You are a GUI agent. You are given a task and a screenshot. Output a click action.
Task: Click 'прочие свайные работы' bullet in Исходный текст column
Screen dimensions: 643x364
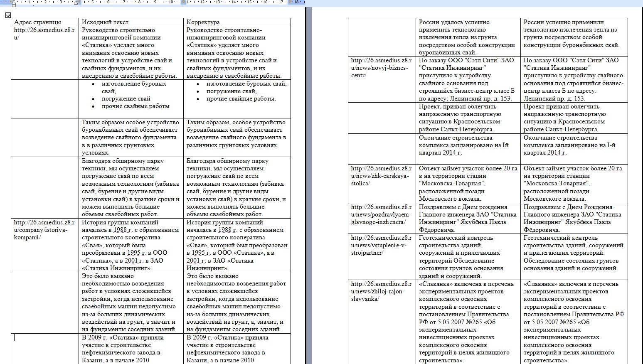point(135,106)
